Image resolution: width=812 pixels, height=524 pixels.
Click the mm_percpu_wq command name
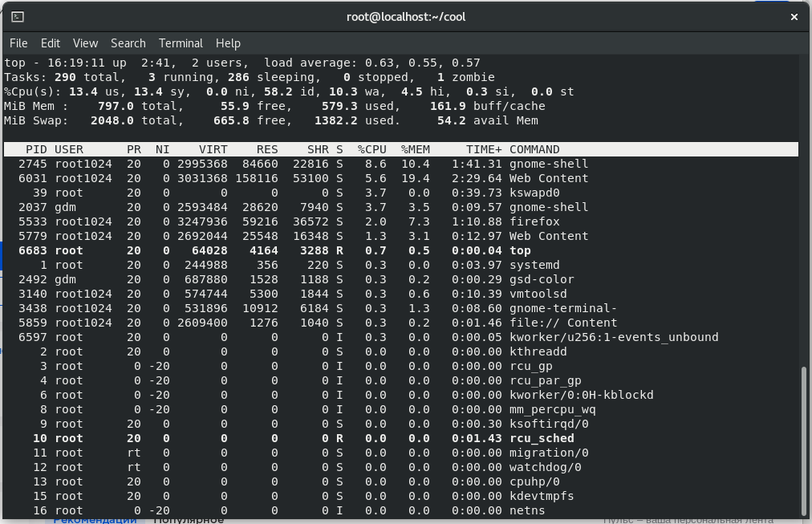pos(553,410)
